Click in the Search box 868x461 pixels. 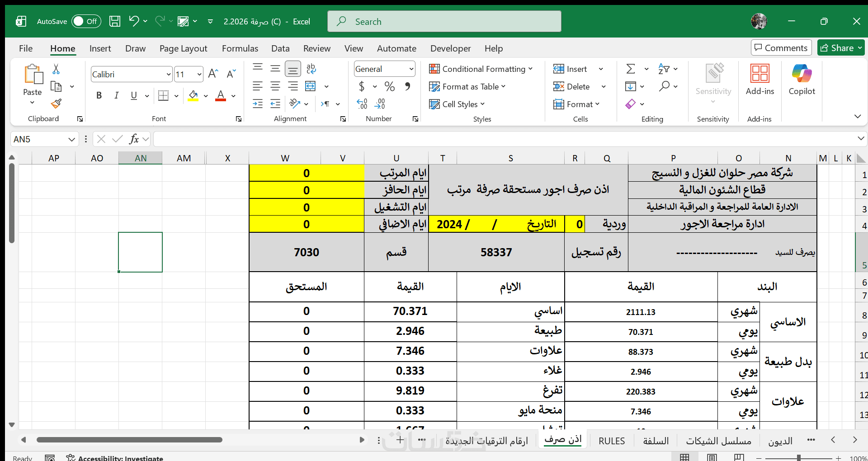tap(444, 21)
